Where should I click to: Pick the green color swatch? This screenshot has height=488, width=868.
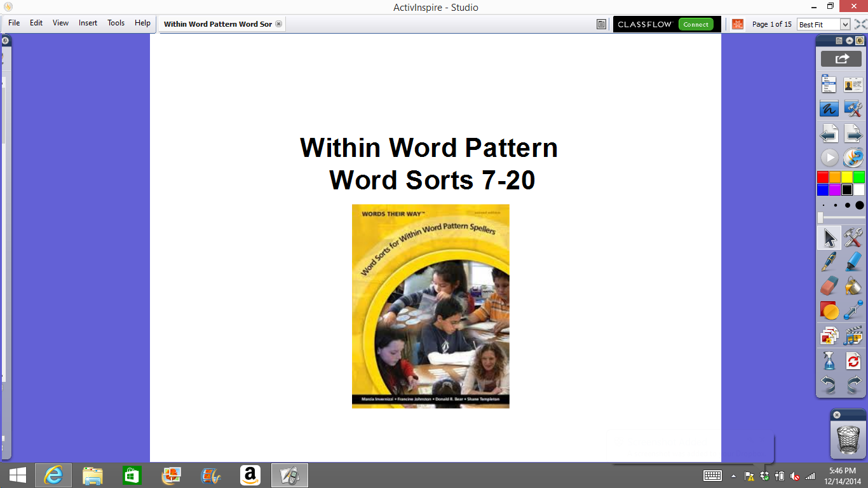[x=859, y=177]
